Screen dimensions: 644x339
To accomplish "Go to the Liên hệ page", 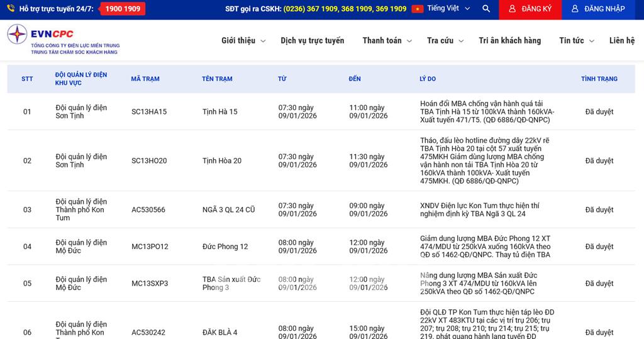I will point(621,40).
